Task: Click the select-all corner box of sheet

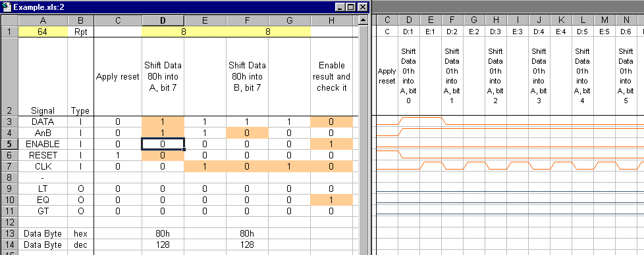Action: (x=9, y=20)
